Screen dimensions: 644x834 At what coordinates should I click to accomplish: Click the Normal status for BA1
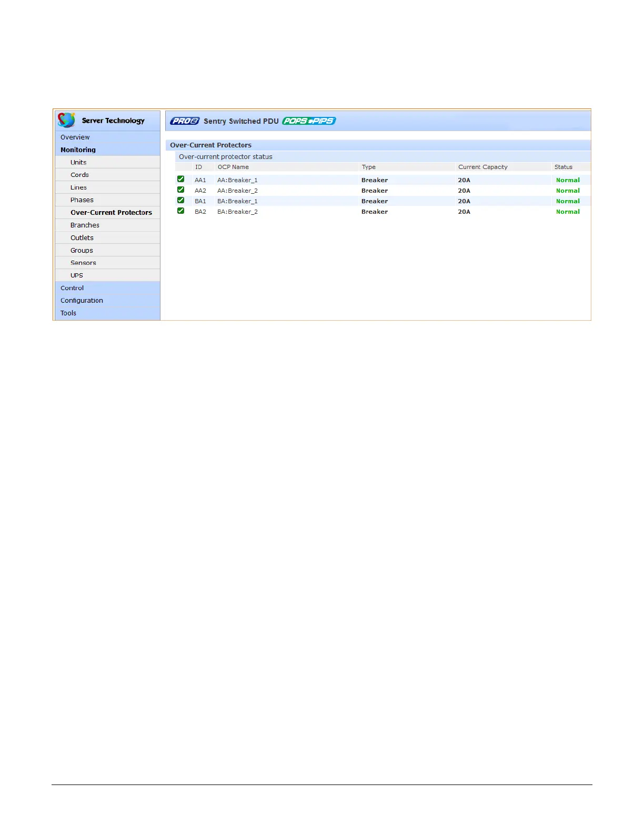click(x=568, y=201)
